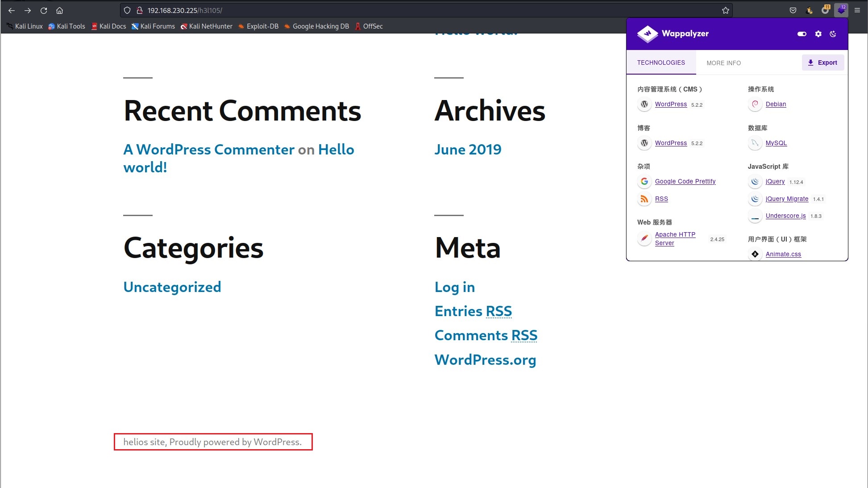
Task: Go forward with the browser forward arrow
Action: point(28,10)
